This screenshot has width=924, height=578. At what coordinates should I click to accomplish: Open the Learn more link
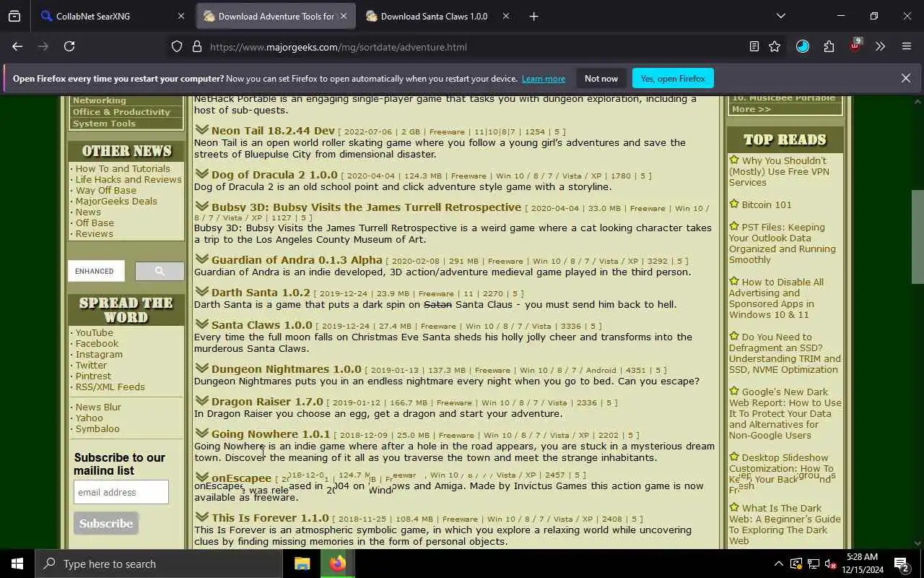pos(544,79)
